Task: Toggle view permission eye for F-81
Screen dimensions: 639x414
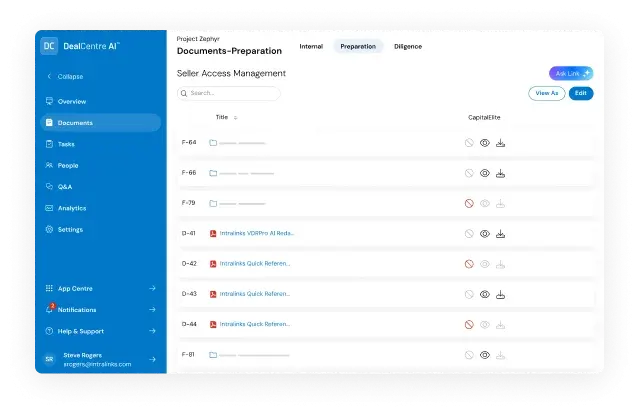Action: click(484, 354)
